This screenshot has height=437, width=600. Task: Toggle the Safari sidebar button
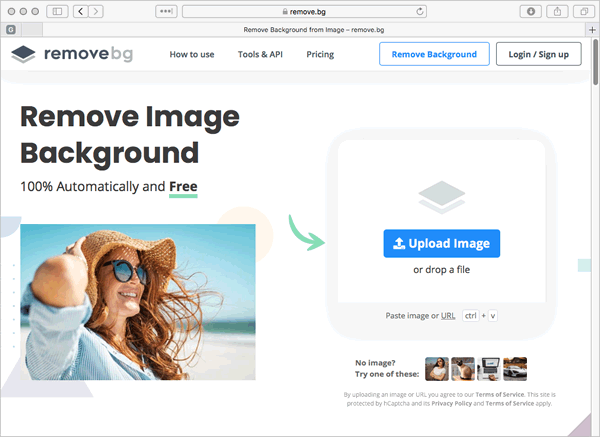55,11
